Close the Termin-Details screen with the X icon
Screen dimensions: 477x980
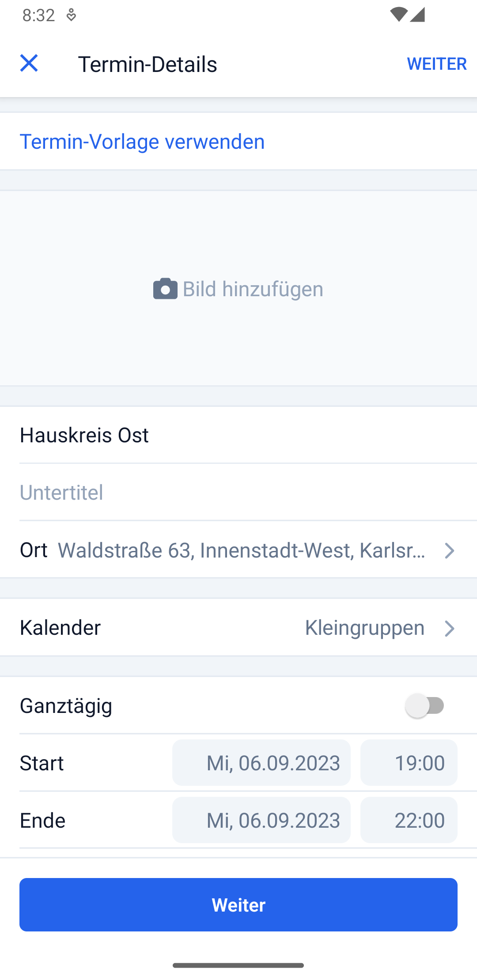click(x=29, y=63)
